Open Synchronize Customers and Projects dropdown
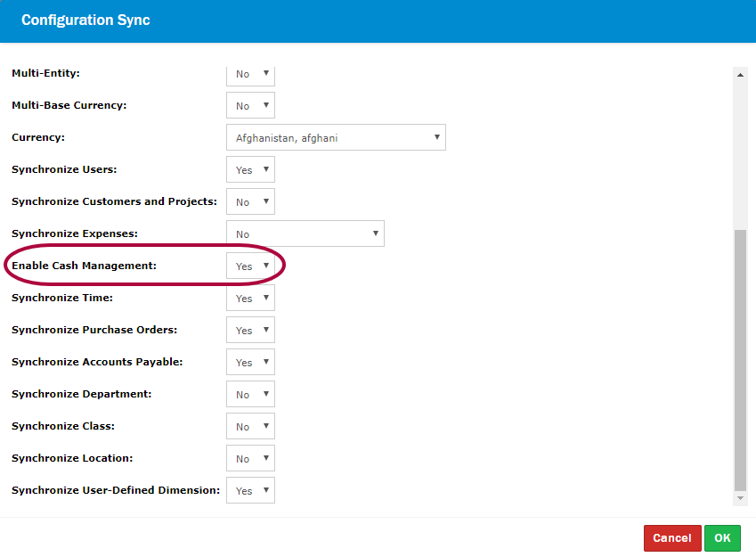 point(250,202)
